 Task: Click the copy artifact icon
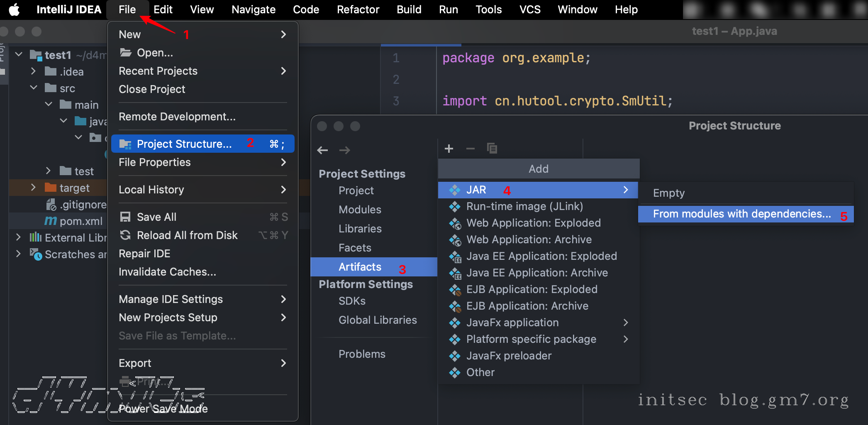pyautogui.click(x=492, y=149)
